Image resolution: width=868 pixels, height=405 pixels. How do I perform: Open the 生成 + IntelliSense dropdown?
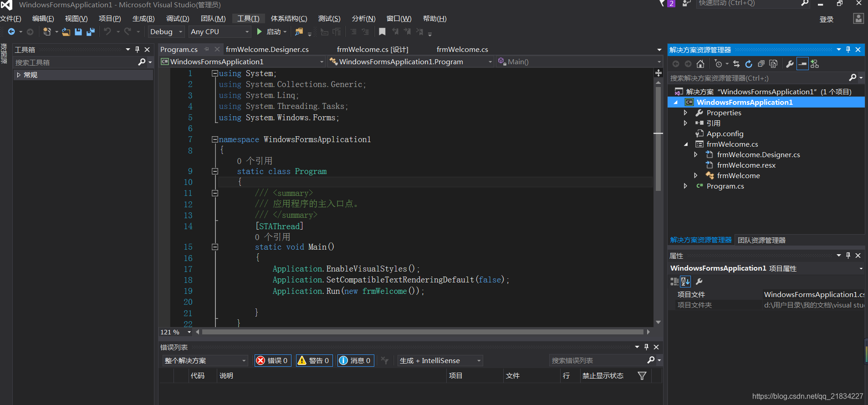[x=440, y=360]
